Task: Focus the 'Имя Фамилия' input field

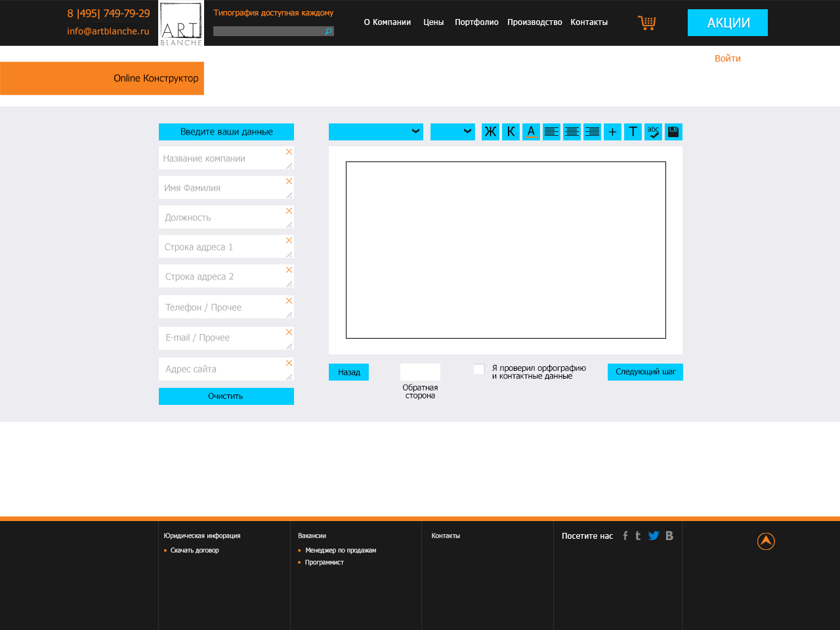Action: [x=226, y=188]
